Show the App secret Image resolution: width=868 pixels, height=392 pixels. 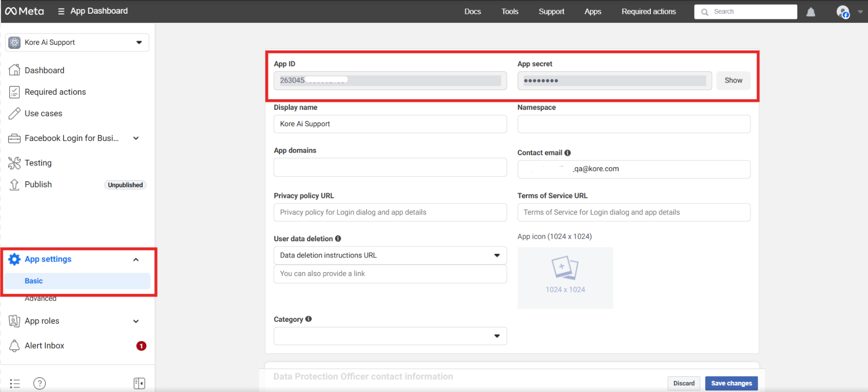733,80
